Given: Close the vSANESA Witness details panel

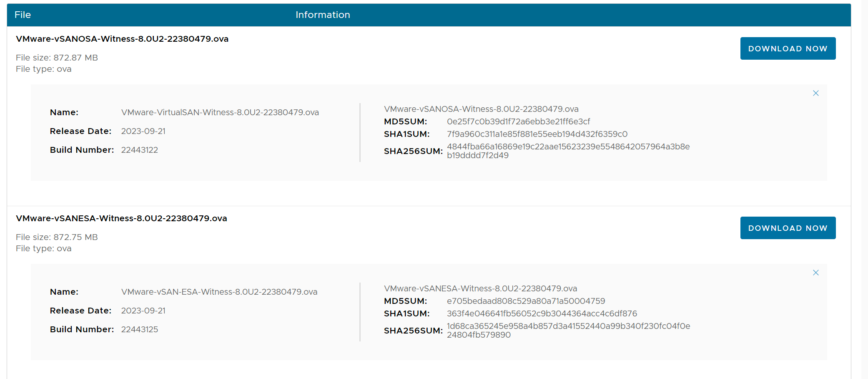Looking at the screenshot, I should pos(815,273).
